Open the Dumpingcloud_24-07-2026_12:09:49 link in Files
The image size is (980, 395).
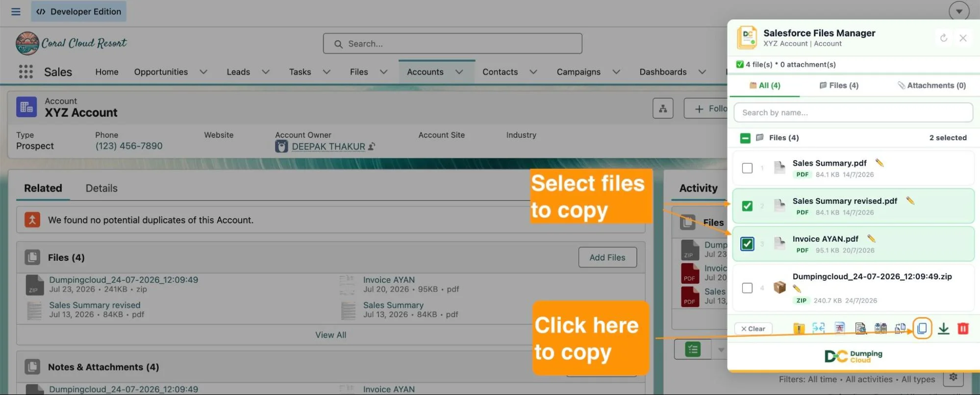[x=124, y=280]
